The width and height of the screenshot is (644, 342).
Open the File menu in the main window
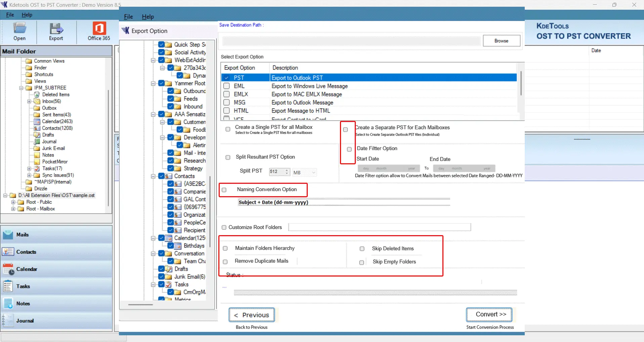point(10,15)
